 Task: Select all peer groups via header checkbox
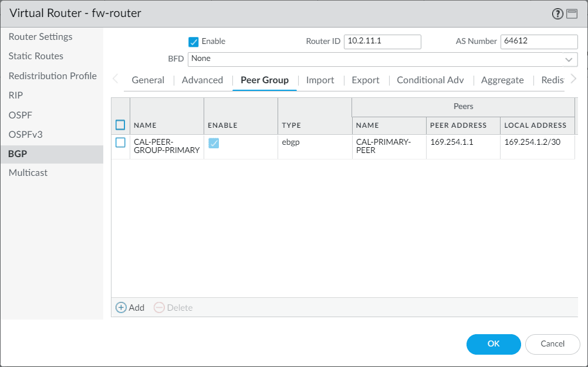[x=120, y=125]
